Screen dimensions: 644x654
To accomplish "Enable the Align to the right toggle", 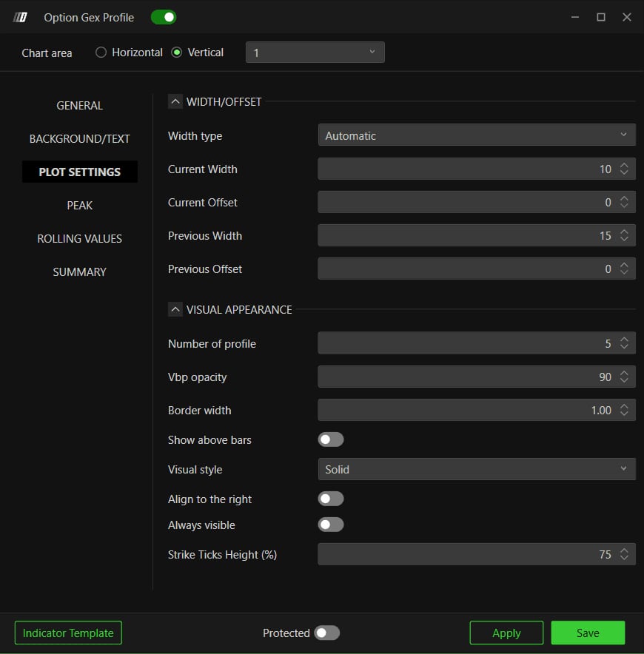I will pyautogui.click(x=331, y=499).
